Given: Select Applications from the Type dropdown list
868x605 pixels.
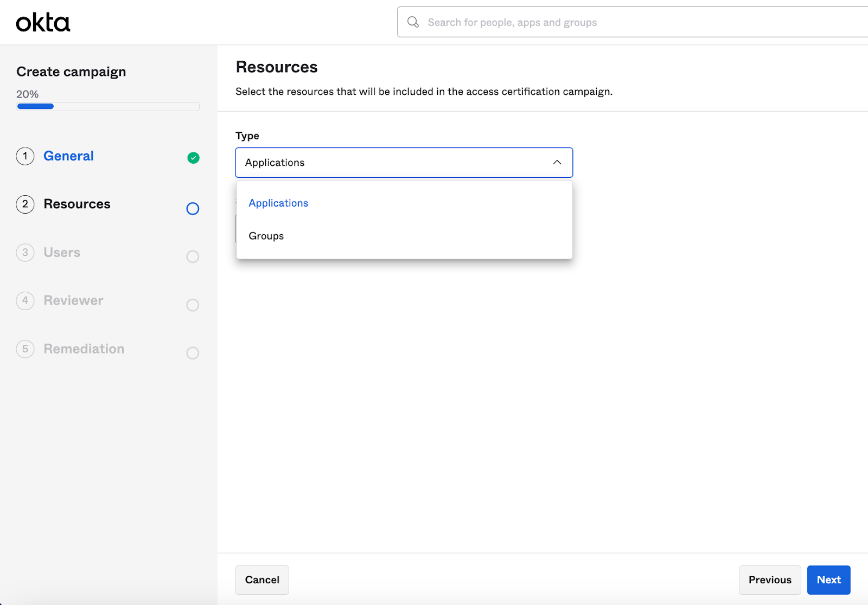Looking at the screenshot, I should 278,203.
